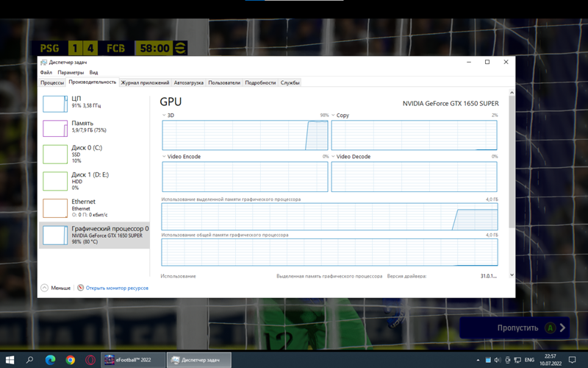Image resolution: width=588 pixels, height=368 pixels.
Task: Select the CPU (ЦП) performance thumbnail
Action: click(x=55, y=103)
